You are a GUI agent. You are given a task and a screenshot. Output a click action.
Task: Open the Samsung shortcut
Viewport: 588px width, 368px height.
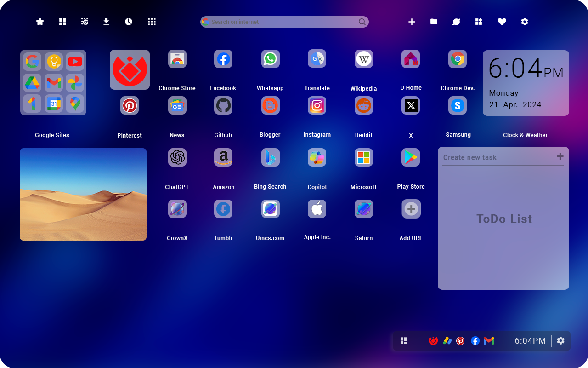[458, 105]
